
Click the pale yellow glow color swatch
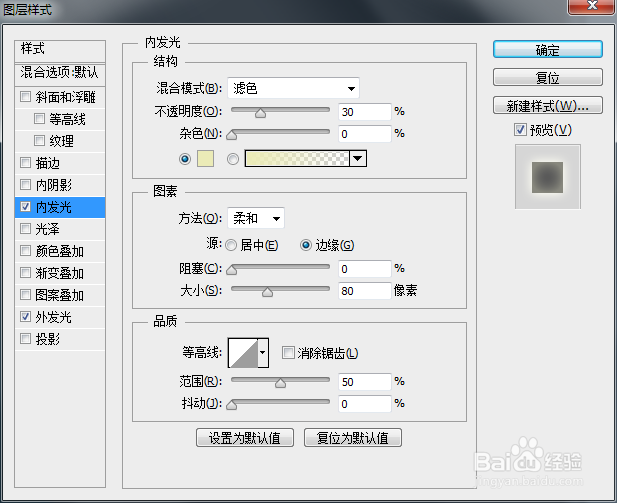[x=205, y=159]
